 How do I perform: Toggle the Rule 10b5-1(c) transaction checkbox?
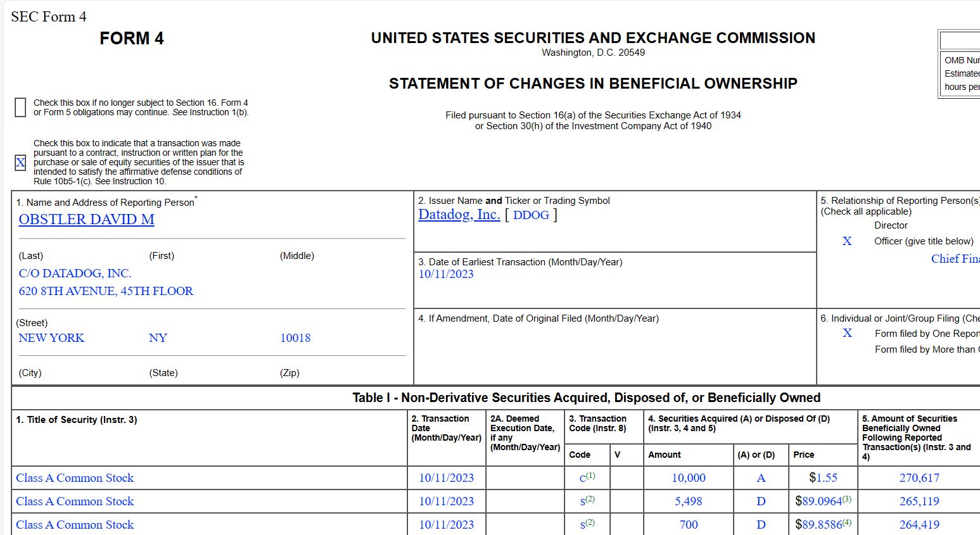coord(20,163)
